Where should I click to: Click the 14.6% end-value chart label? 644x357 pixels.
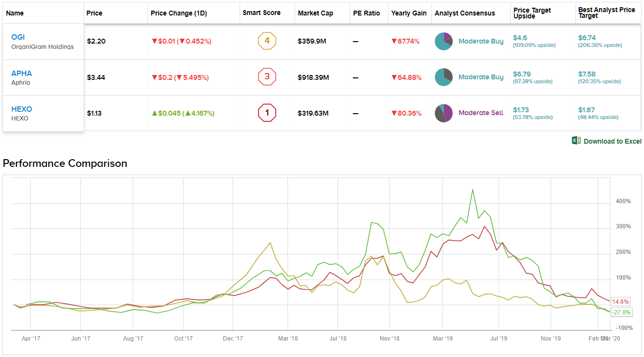tap(621, 302)
